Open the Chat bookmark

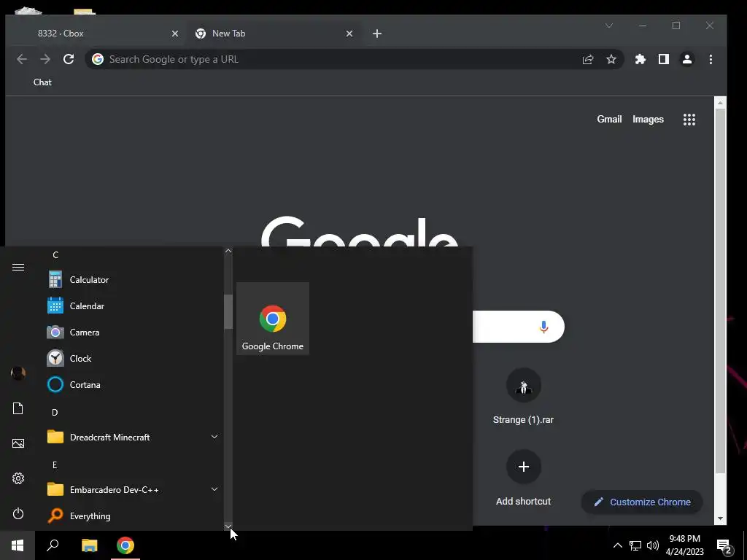[42, 82]
